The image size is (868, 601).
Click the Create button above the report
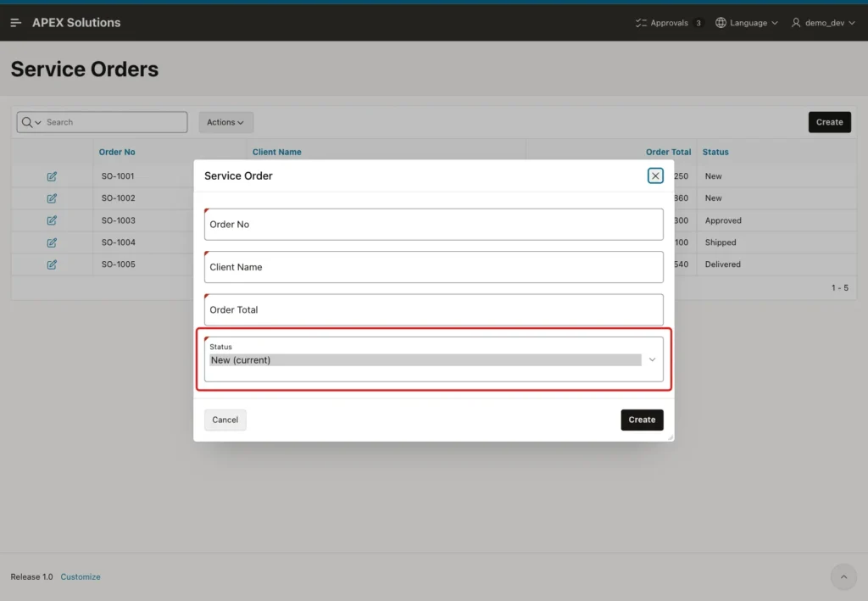pos(829,122)
